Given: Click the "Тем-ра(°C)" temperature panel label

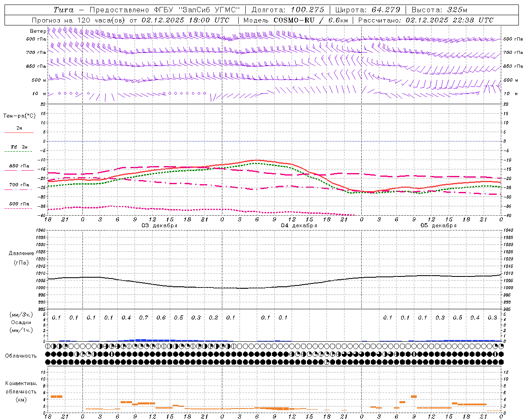Looking at the screenshot, I should click(x=19, y=116).
